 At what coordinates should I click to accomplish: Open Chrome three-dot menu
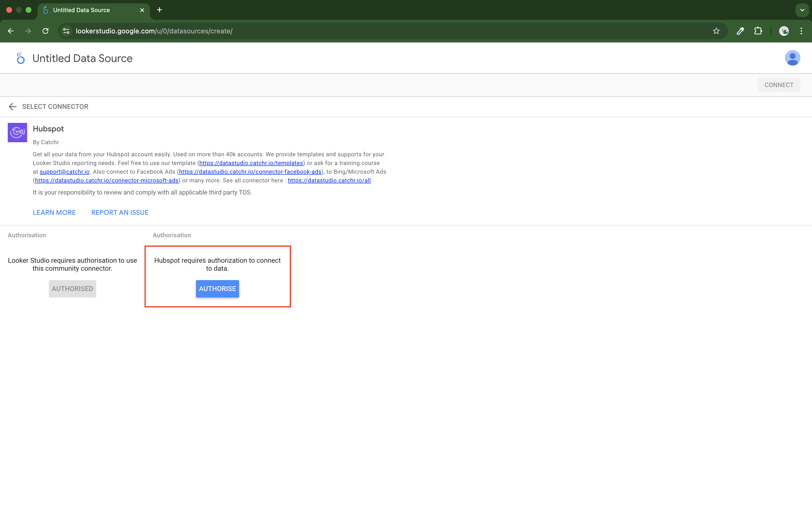tap(801, 31)
